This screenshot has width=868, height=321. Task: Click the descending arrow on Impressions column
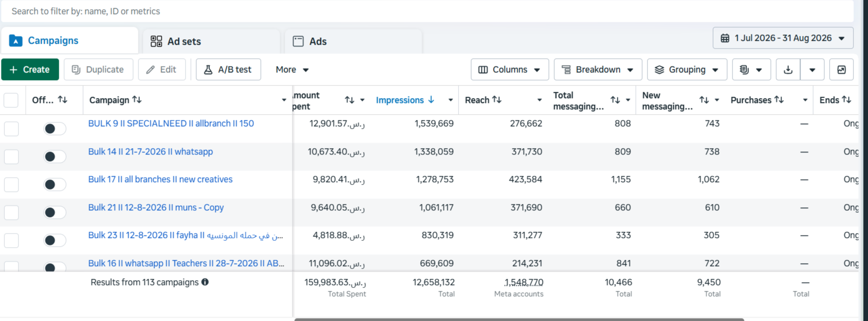[431, 100]
